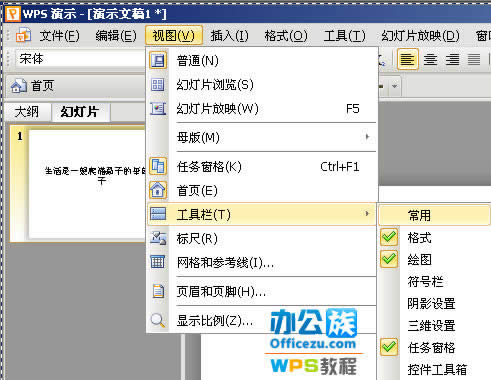This screenshot has height=380, width=491.
Task: Open 网格和参考线(I) dialog
Action: tap(262, 262)
